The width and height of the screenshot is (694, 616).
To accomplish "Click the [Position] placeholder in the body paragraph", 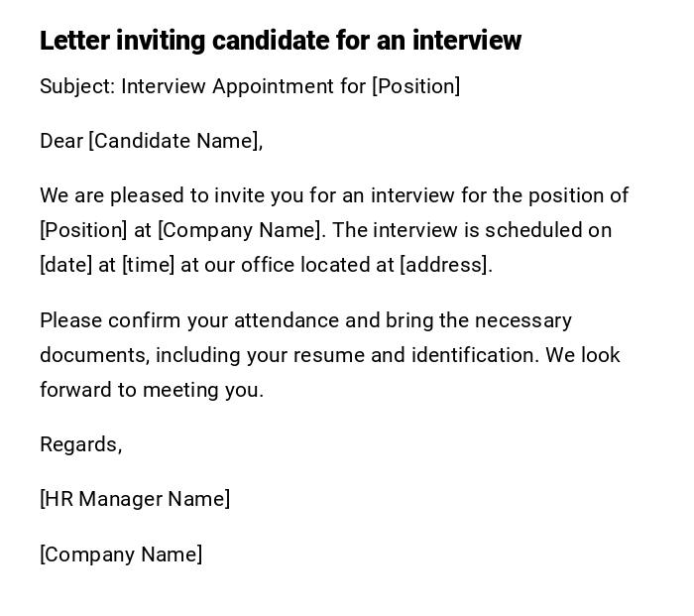I will click(x=83, y=230).
